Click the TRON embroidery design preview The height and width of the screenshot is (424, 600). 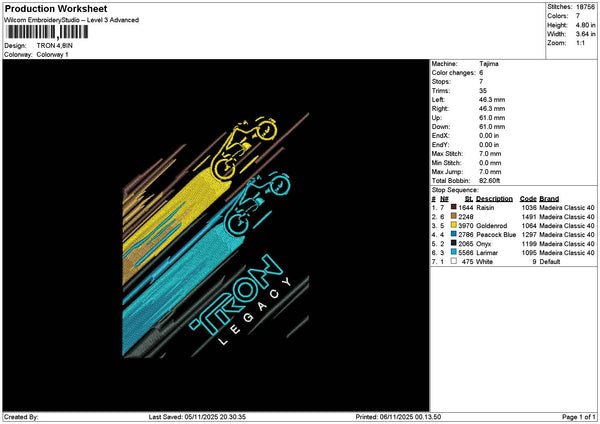pos(215,235)
